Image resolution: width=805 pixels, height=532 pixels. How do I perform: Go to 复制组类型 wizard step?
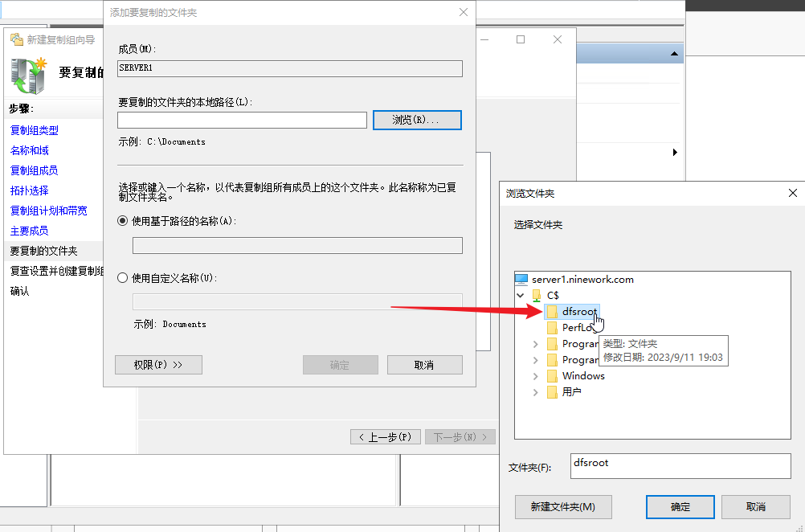coord(35,130)
